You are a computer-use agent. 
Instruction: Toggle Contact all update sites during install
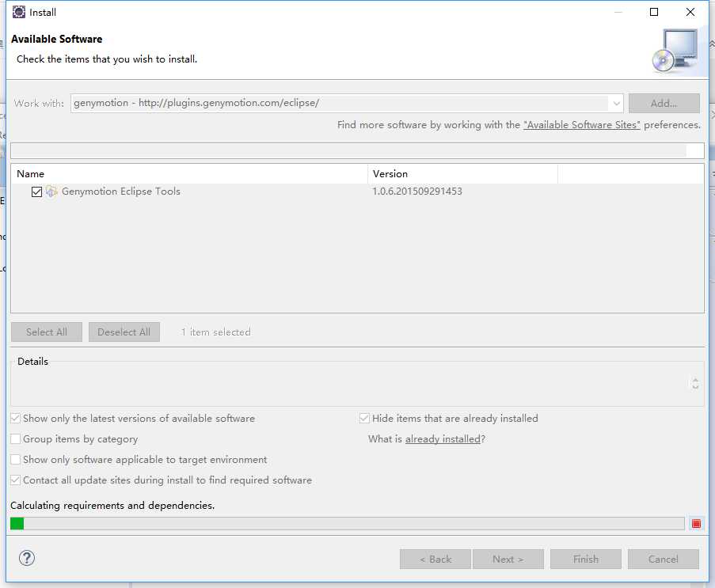point(16,480)
